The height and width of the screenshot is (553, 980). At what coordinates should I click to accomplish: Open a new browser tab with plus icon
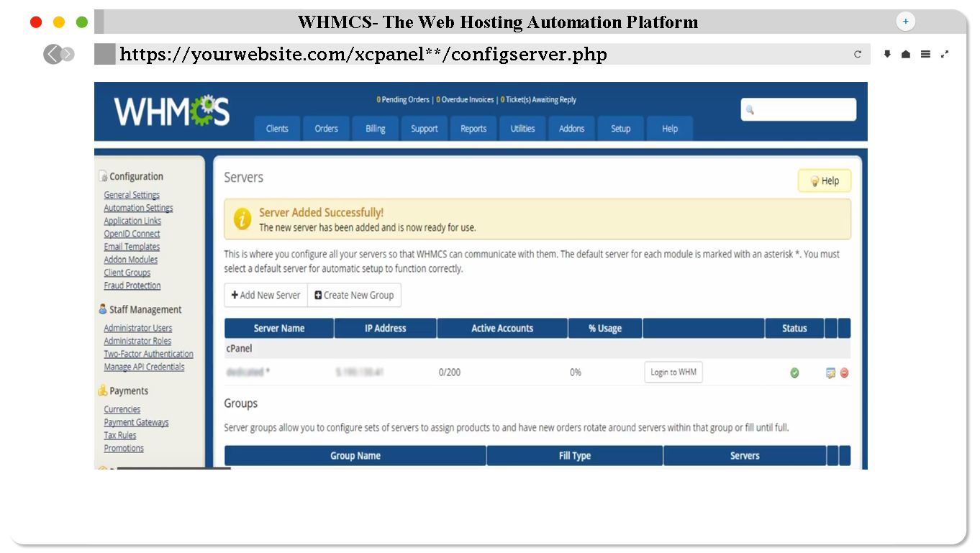(x=905, y=22)
